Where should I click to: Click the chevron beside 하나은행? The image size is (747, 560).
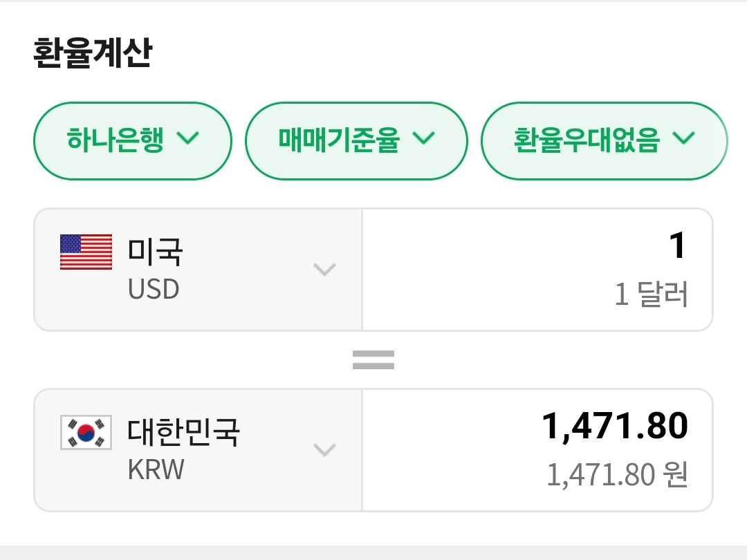(187, 139)
